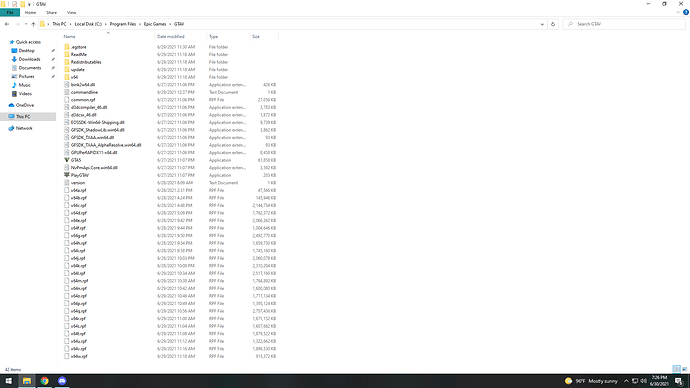The width and height of the screenshot is (690, 388).
Task: Open the address bar history dropdown
Action: 542,24
